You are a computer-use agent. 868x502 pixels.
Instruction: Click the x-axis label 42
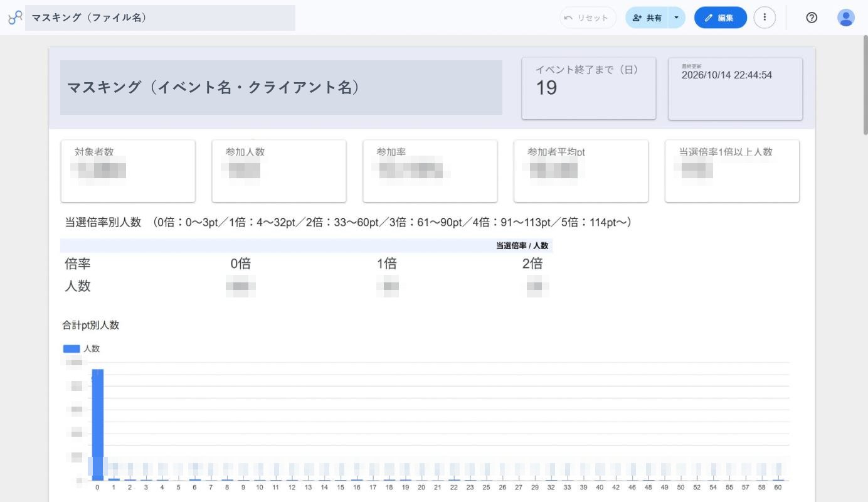616,487
